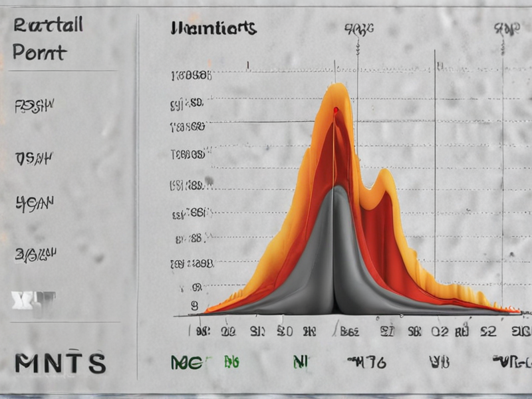Click the 9%6 marker above the chart
The image size is (532, 399).
[x=358, y=29]
